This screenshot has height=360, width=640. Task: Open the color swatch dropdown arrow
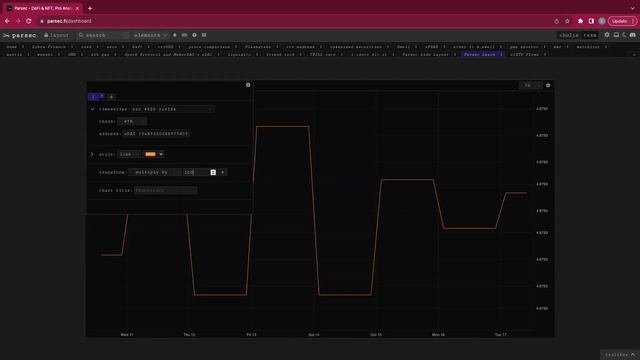161,154
